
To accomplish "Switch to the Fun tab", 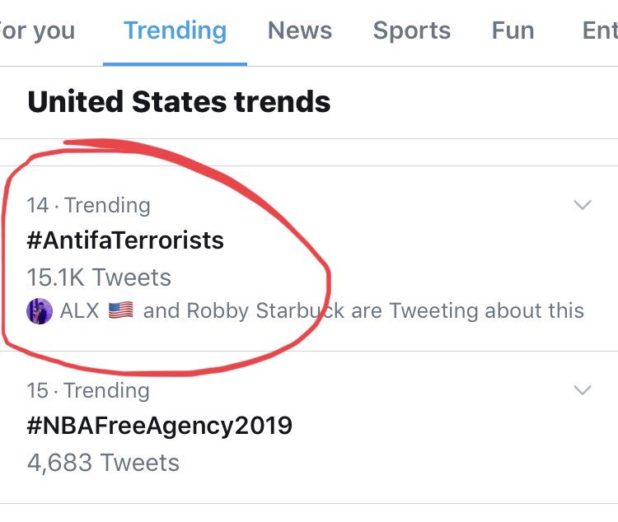I will (512, 31).
